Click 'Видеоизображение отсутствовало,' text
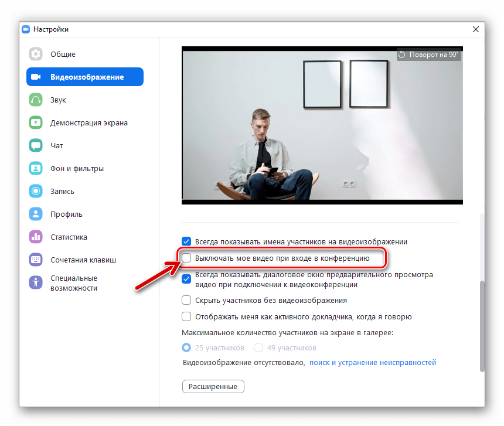Image resolution: width=504 pixels, height=426 pixels. 244,362
